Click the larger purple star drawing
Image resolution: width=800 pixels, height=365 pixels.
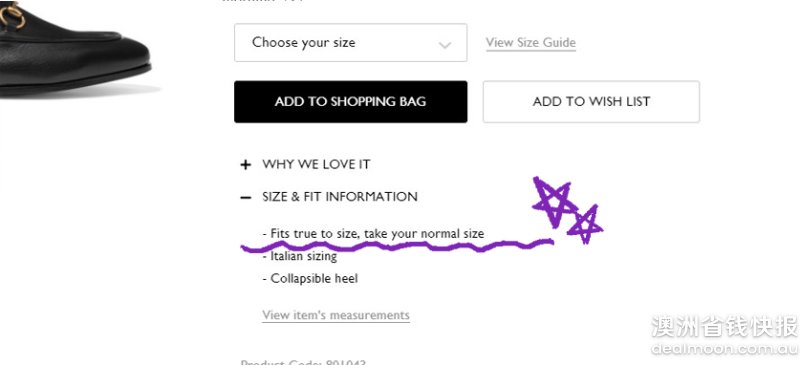pos(553,201)
